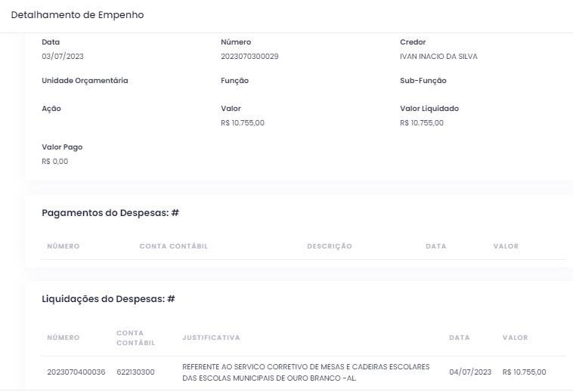Select the amount under Valor Liquidado
This screenshot has height=392, width=573.
(422, 123)
